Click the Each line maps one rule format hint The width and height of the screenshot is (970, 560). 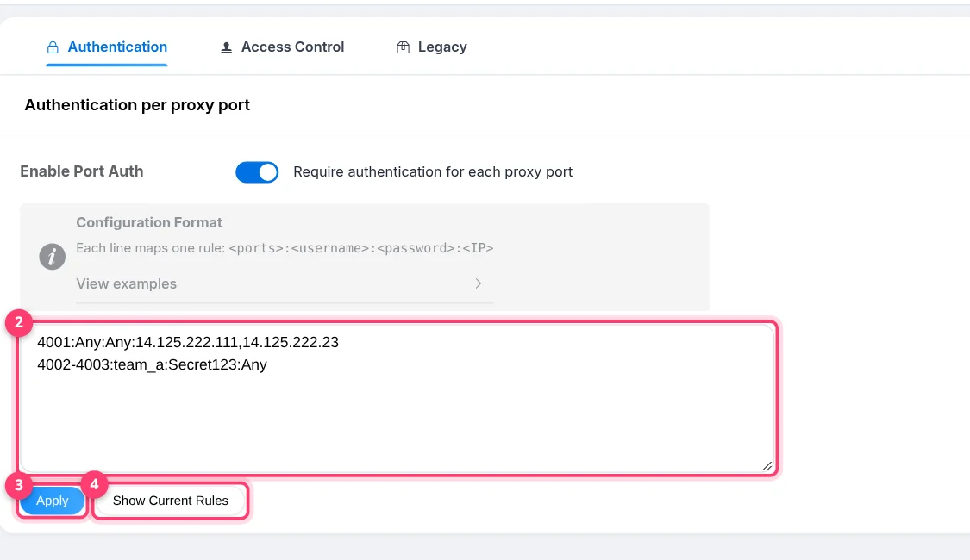[x=285, y=248]
